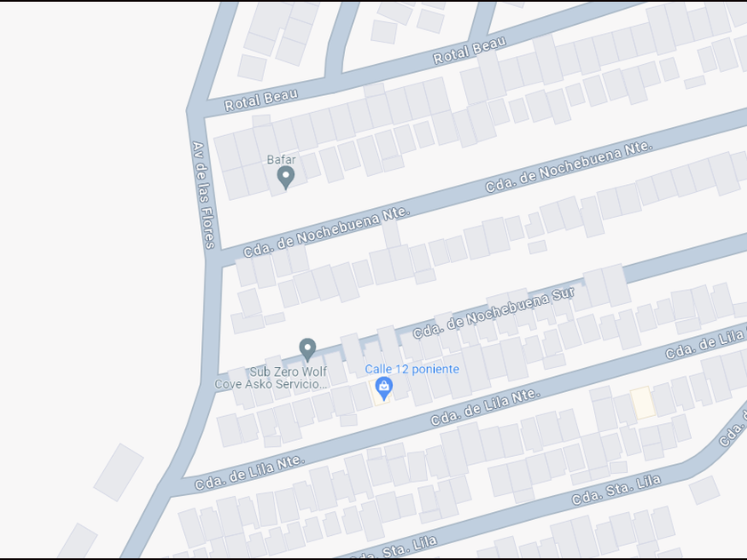The height and width of the screenshot is (560, 747).
Task: Select the Av de las Flores street label
Action: tap(204, 196)
